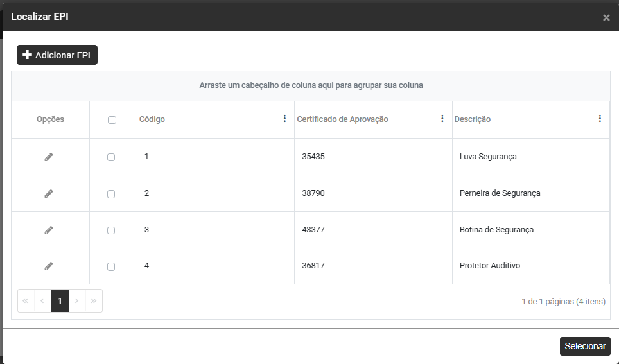Toggle the select-all header checkbox
The width and height of the screenshot is (619, 364).
112,120
